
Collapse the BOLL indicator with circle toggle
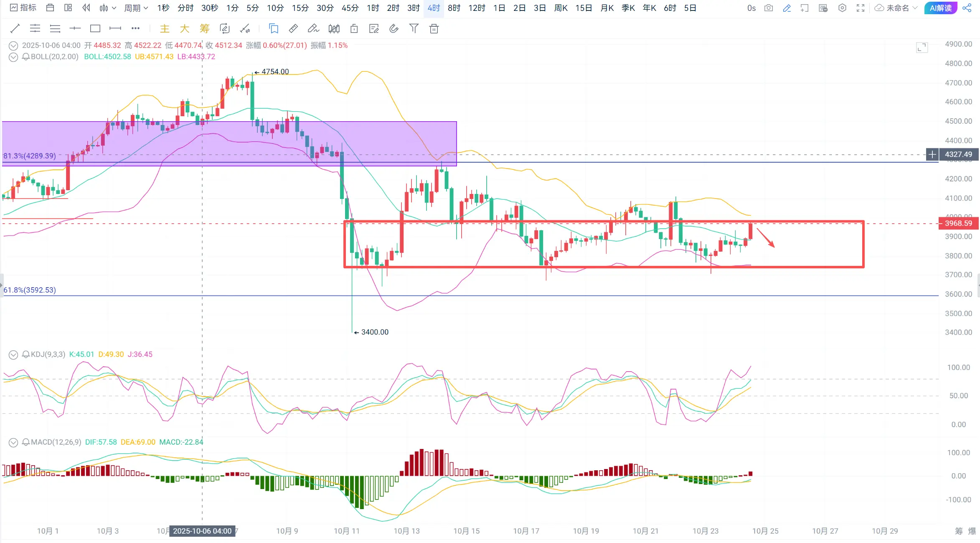(x=13, y=57)
